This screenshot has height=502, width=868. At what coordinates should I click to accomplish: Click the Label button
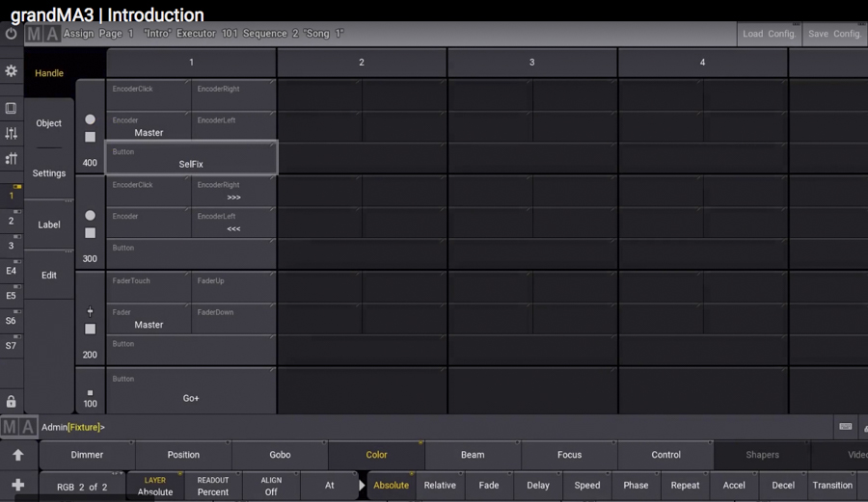click(x=49, y=225)
